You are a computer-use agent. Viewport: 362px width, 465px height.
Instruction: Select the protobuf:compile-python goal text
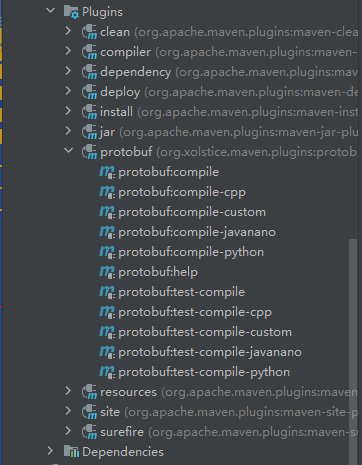(x=191, y=252)
